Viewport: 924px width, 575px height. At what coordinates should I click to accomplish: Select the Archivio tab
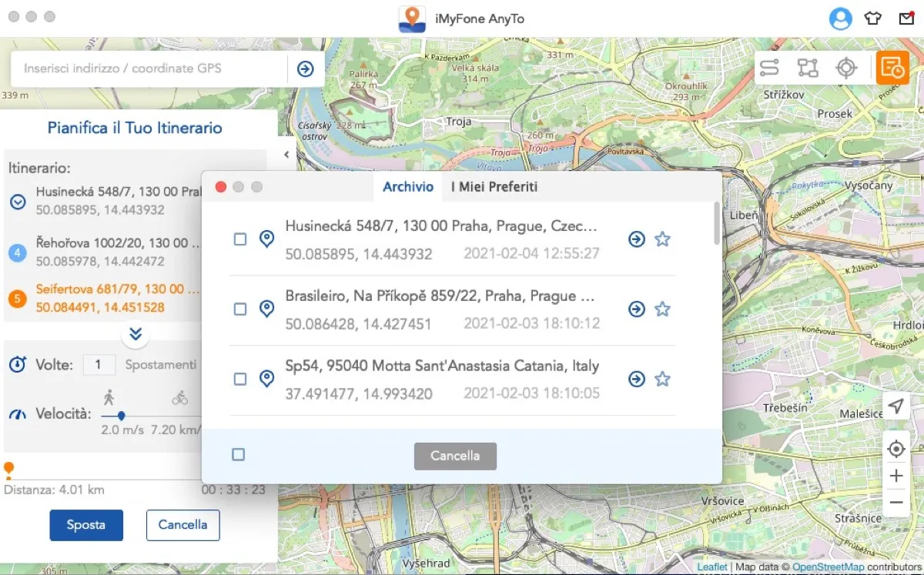pos(408,186)
